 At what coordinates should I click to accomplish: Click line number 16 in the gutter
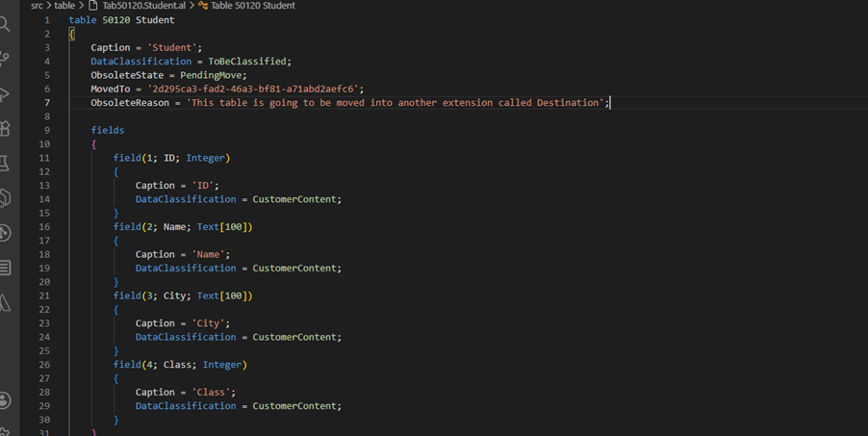point(44,226)
